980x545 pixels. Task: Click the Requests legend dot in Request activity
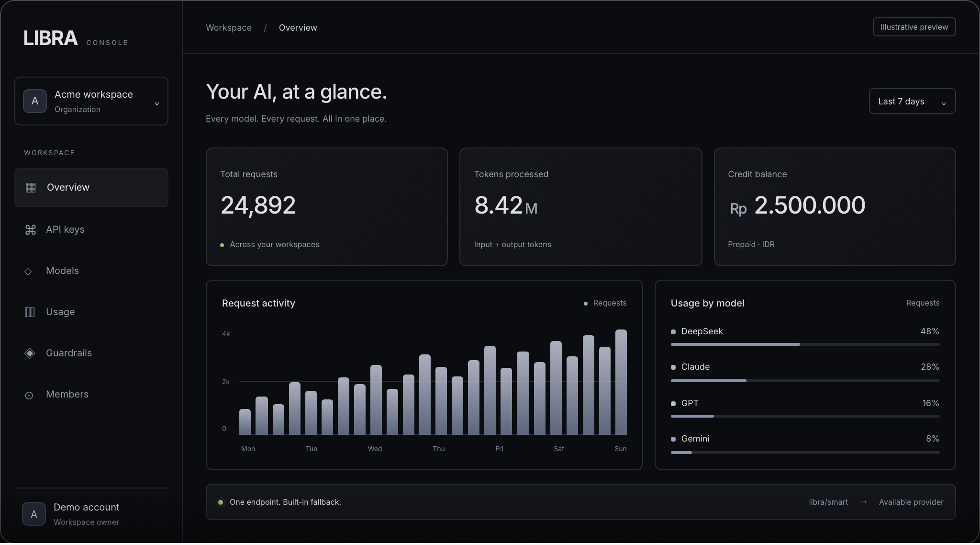pos(586,304)
